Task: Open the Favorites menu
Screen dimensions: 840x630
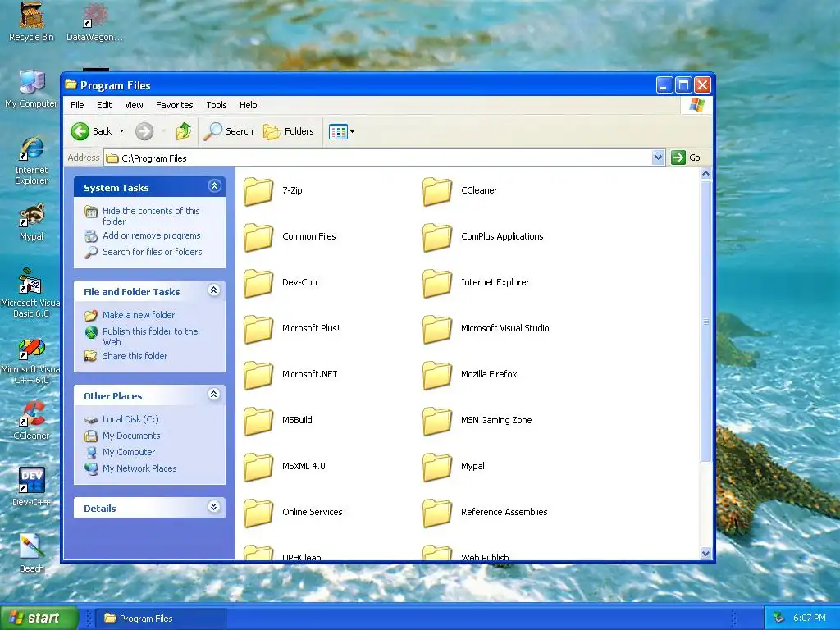Action: click(174, 105)
